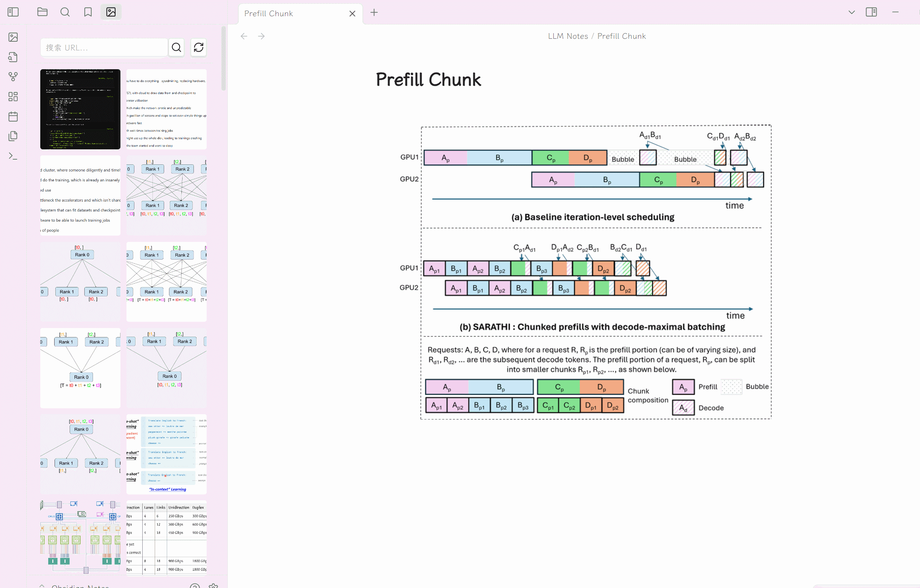Screen dimensions: 920x588
Task: Click the SARATHI scheduling diagram image in the note
Action: pos(585,272)
